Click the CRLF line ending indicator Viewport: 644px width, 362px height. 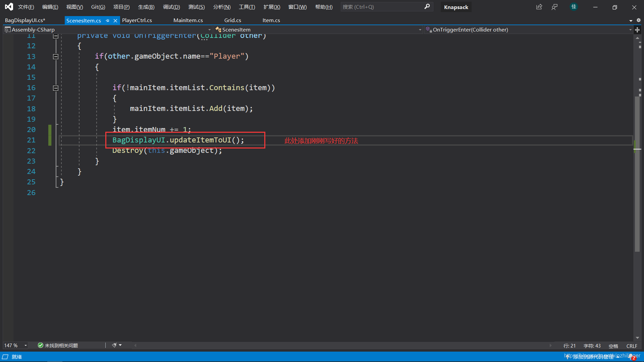632,346
